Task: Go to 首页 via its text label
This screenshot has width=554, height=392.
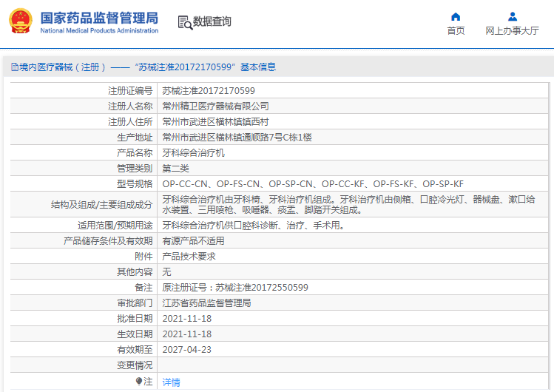Action: [x=456, y=31]
